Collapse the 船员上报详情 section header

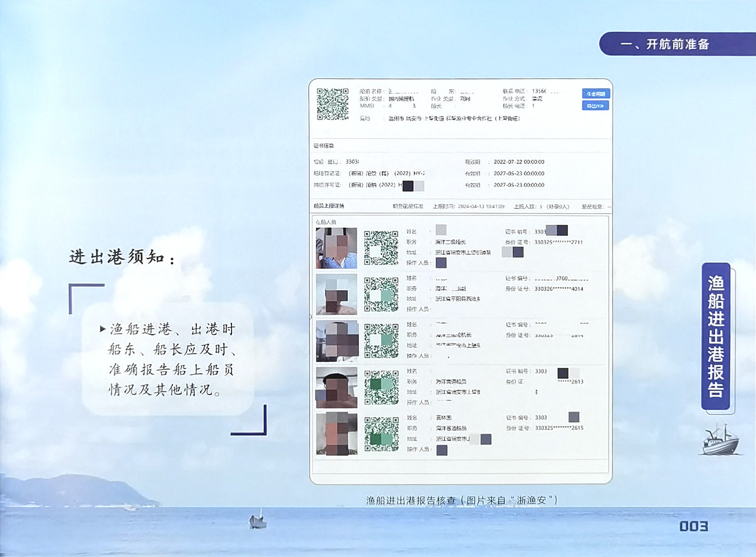click(329, 206)
